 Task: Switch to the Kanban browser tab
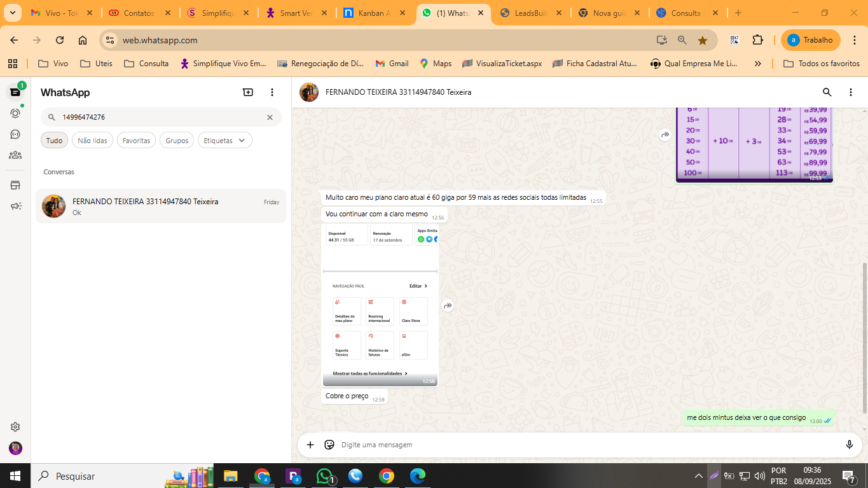(375, 13)
